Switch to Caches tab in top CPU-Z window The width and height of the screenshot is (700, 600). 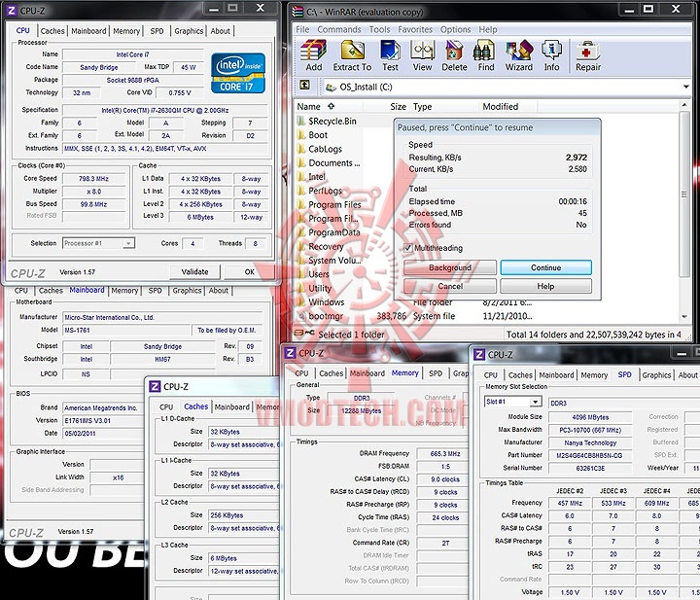[52, 31]
